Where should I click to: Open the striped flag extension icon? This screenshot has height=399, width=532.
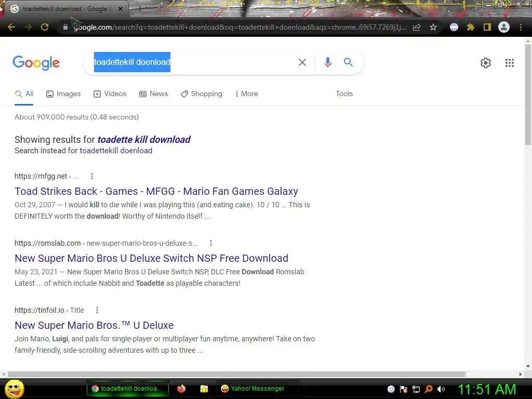pyautogui.click(x=454, y=27)
